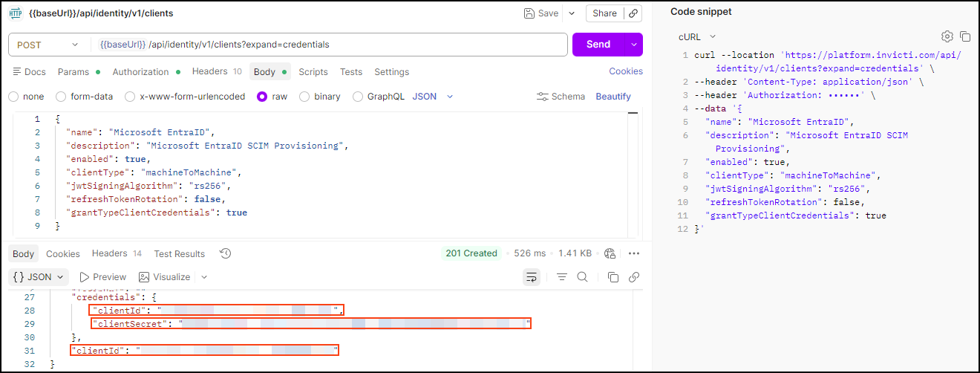Image resolution: width=980 pixels, height=373 pixels.
Task: Select the form-data body type
Action: (85, 97)
